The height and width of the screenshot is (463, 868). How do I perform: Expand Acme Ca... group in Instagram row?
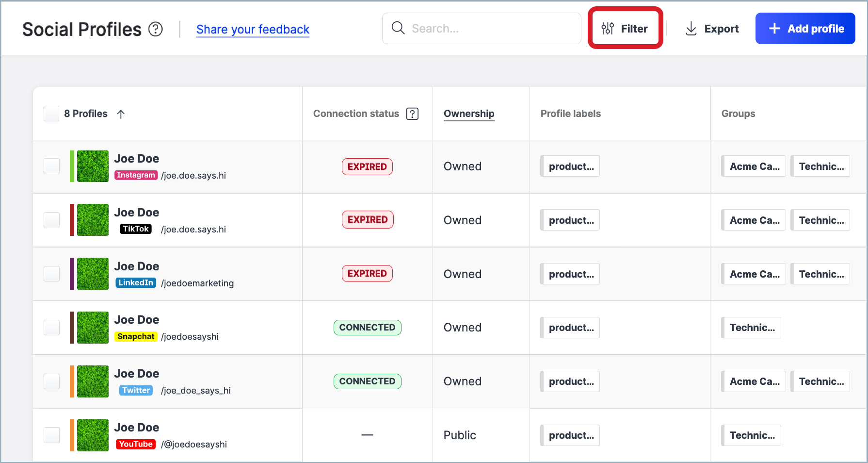pos(754,166)
